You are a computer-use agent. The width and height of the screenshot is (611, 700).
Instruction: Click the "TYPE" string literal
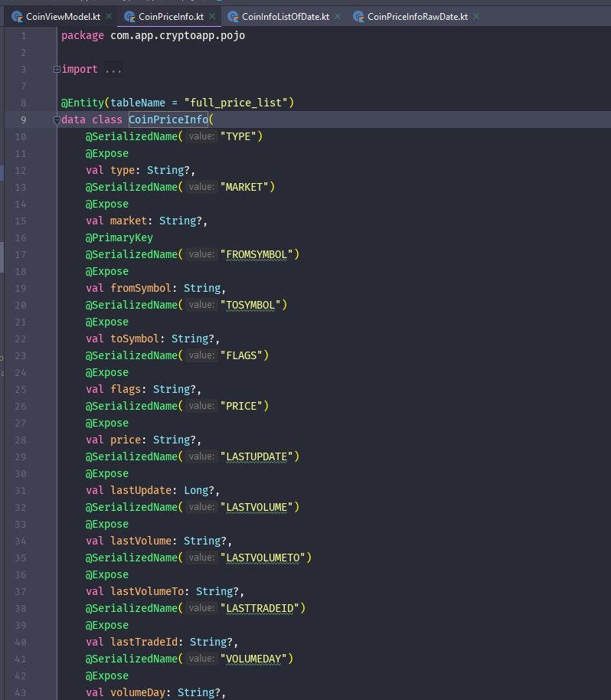[x=238, y=136]
